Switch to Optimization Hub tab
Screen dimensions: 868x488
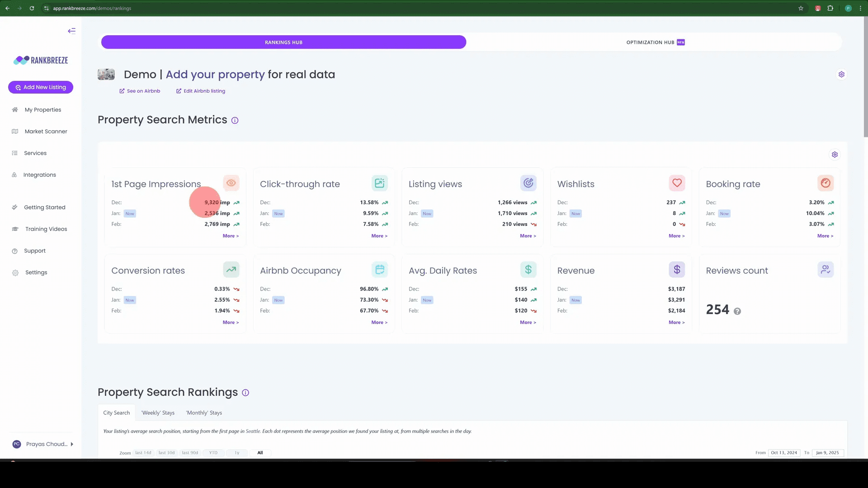click(655, 42)
